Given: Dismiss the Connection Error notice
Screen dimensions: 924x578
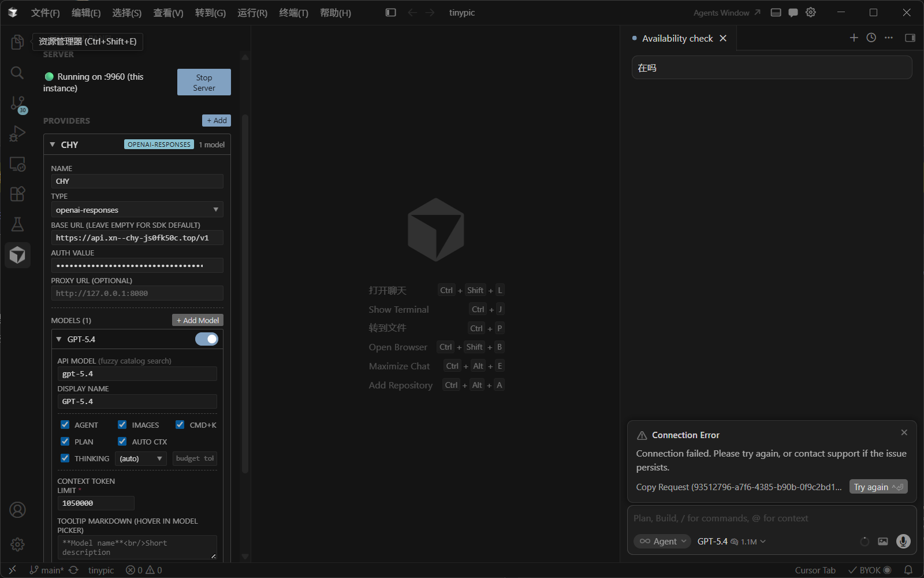Looking at the screenshot, I should [x=904, y=432].
